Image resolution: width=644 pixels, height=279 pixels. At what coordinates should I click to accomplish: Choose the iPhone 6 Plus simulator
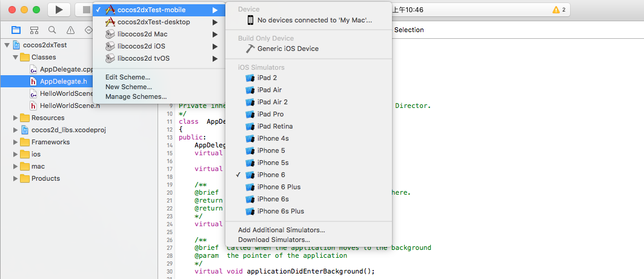point(308,187)
